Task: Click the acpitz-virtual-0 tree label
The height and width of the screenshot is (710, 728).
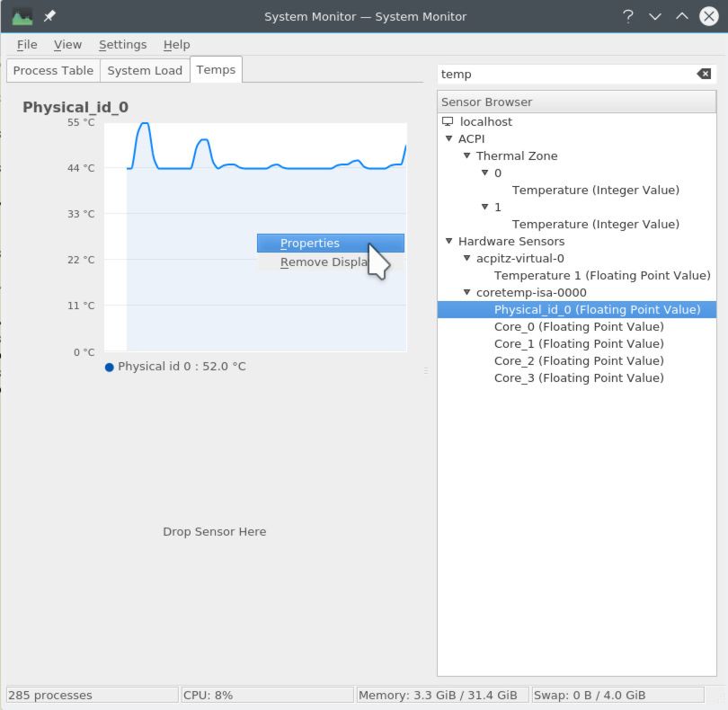Action: click(520, 259)
